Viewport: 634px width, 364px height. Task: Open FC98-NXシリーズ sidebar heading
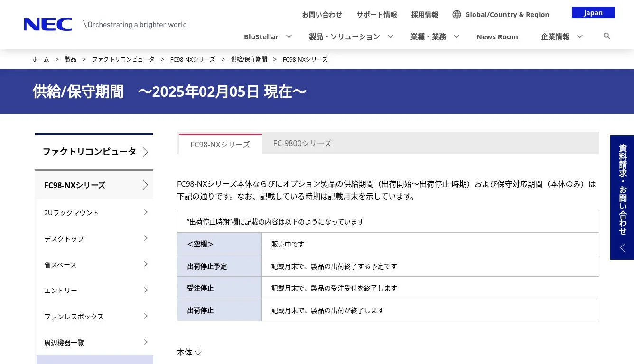coord(94,185)
